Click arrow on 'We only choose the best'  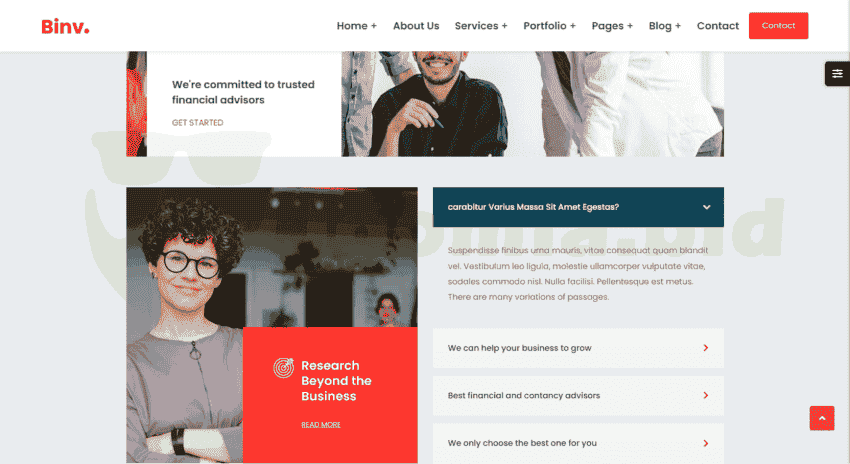tap(706, 443)
